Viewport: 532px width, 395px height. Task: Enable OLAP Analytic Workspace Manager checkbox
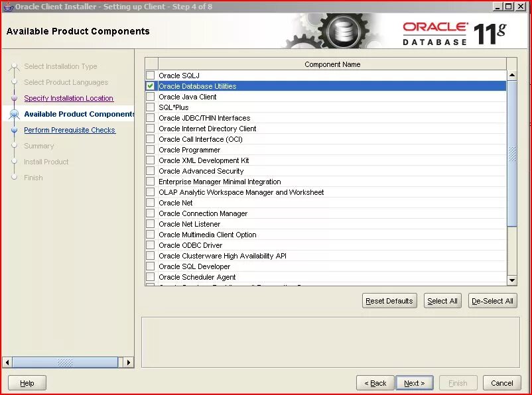[151, 192]
